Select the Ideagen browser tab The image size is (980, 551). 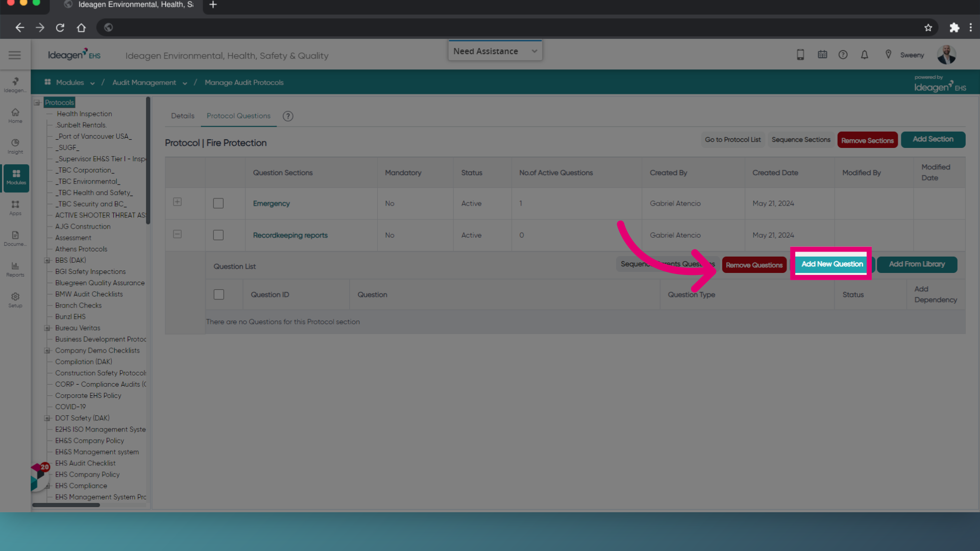[129, 5]
